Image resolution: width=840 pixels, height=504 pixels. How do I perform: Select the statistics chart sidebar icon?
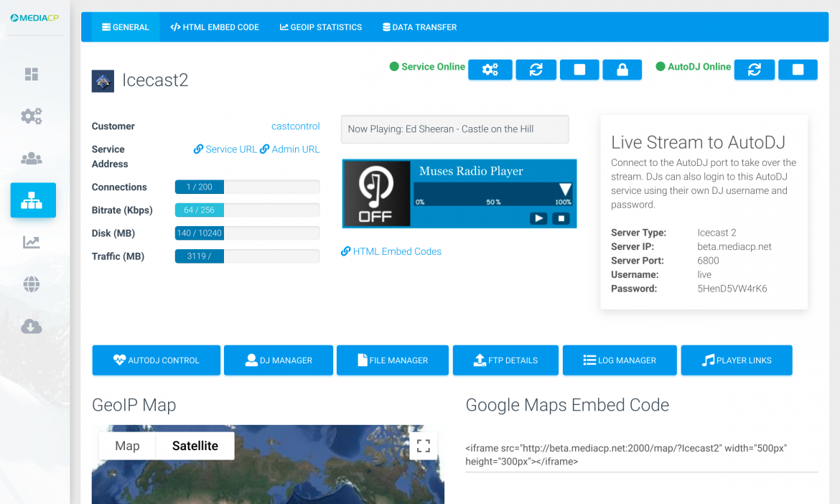pyautogui.click(x=32, y=243)
